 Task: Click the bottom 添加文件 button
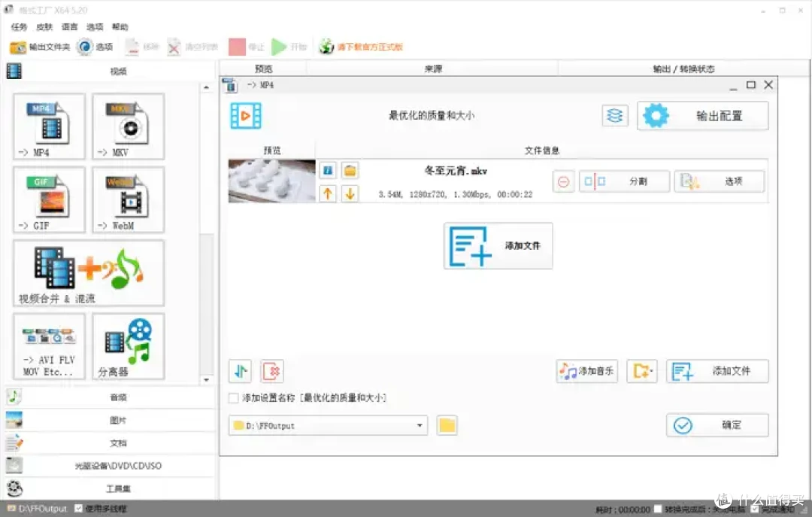(717, 371)
